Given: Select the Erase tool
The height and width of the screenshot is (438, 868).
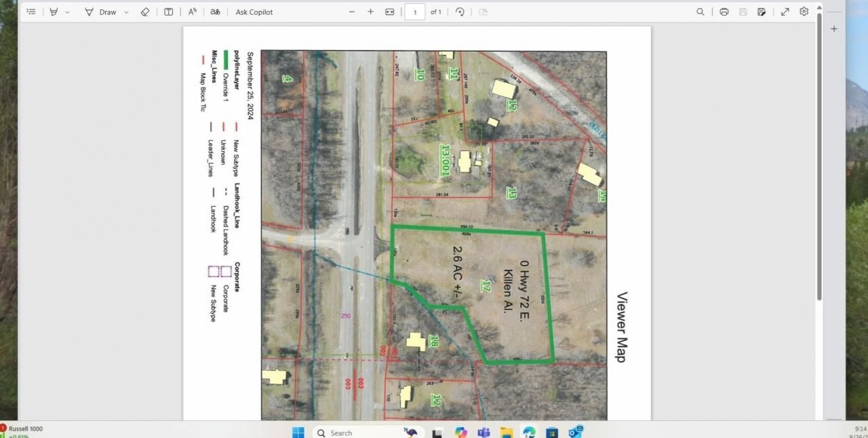Looking at the screenshot, I should point(144,12).
